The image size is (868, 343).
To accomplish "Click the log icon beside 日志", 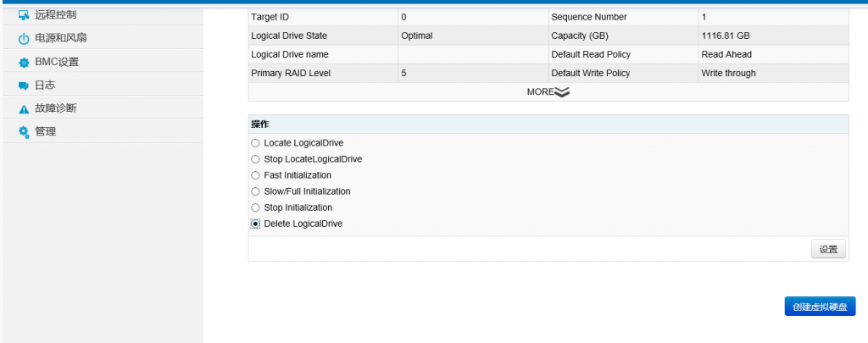I will tap(24, 86).
